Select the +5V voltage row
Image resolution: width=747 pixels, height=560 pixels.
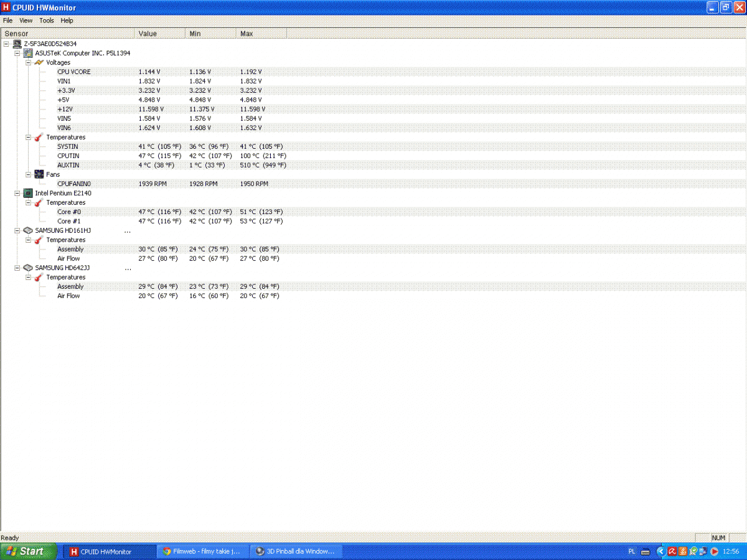[374, 100]
